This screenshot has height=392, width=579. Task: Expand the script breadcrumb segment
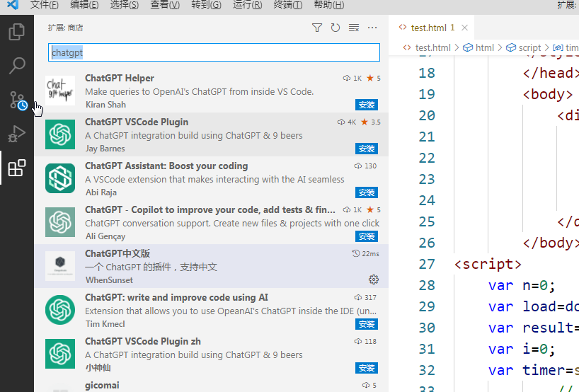529,48
